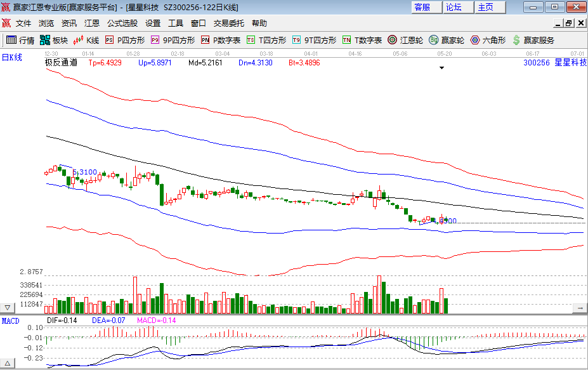Open the 浏览 menu
Screen dimensions: 588x370
[46, 23]
